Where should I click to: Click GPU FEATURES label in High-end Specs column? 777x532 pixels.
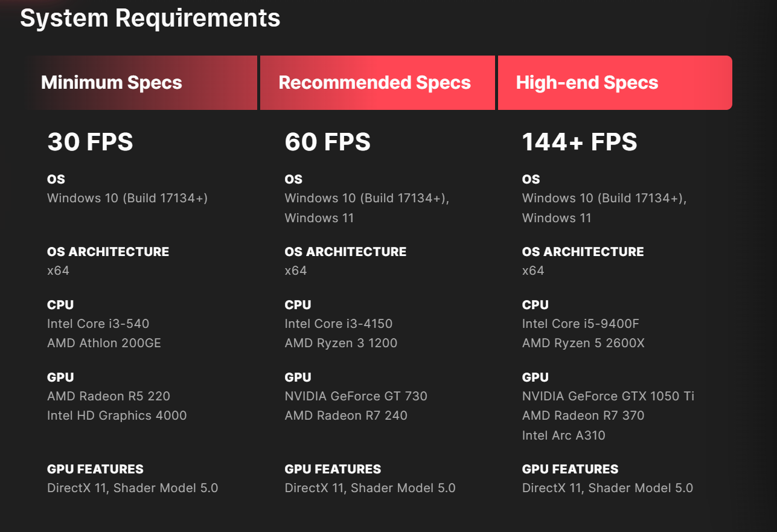coord(571,469)
